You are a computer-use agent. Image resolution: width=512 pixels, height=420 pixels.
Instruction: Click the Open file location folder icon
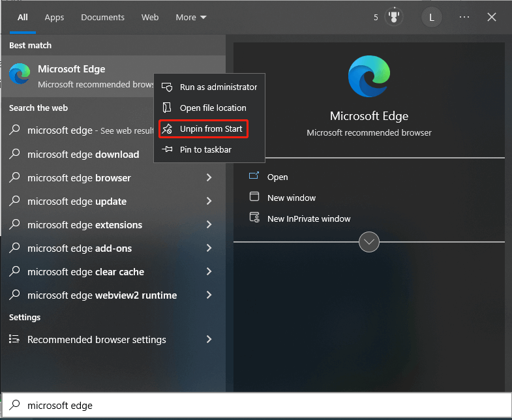[167, 108]
